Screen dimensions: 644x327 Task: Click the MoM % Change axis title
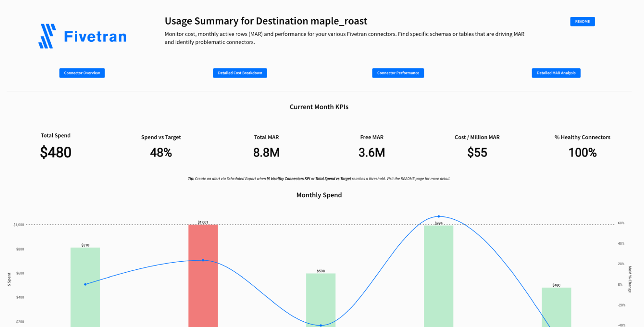(630, 279)
